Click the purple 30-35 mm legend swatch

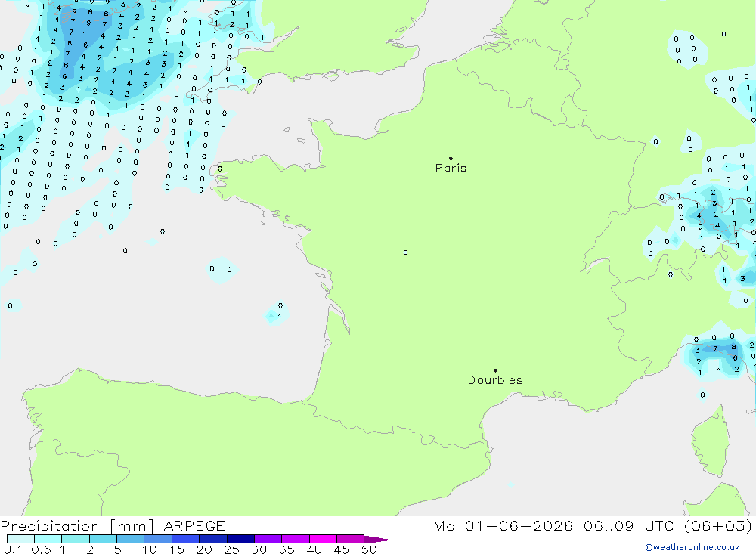(x=268, y=539)
